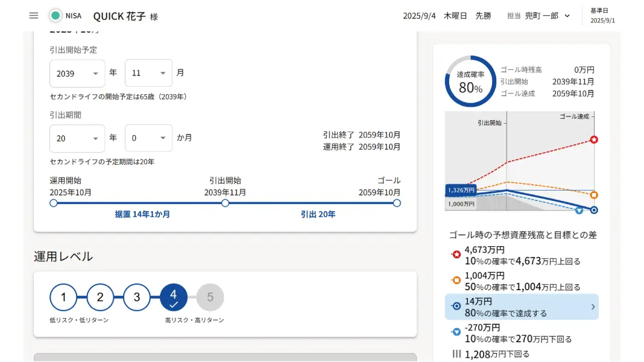This screenshot has height=362, width=644.
Task: Open the hamburger navigation menu
Action: point(34,16)
